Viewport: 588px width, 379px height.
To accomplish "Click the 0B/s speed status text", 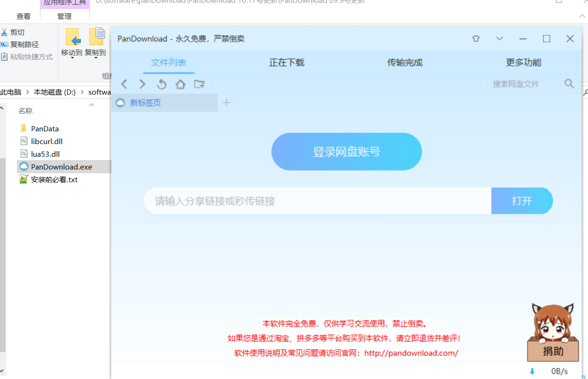I will click(x=560, y=371).
